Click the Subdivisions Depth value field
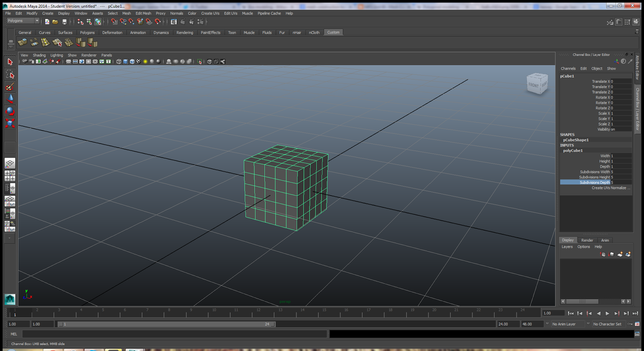The height and width of the screenshot is (351, 644). click(x=621, y=183)
